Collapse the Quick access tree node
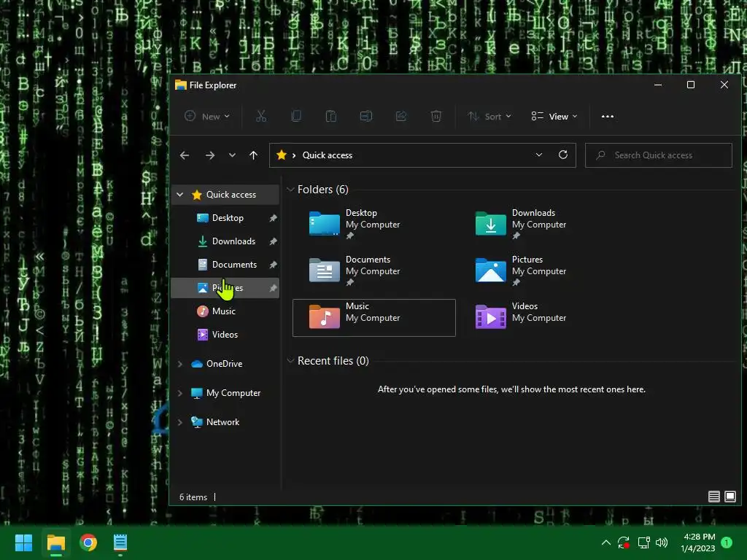The height and width of the screenshot is (560, 747). pyautogui.click(x=179, y=194)
